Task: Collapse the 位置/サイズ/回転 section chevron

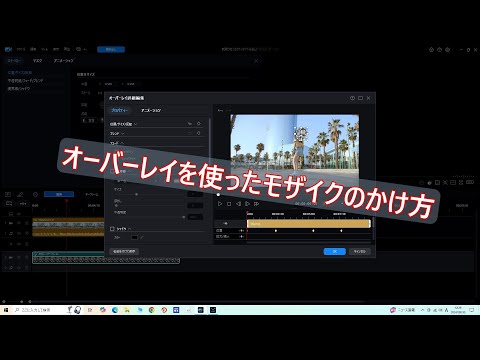Action: point(136,124)
